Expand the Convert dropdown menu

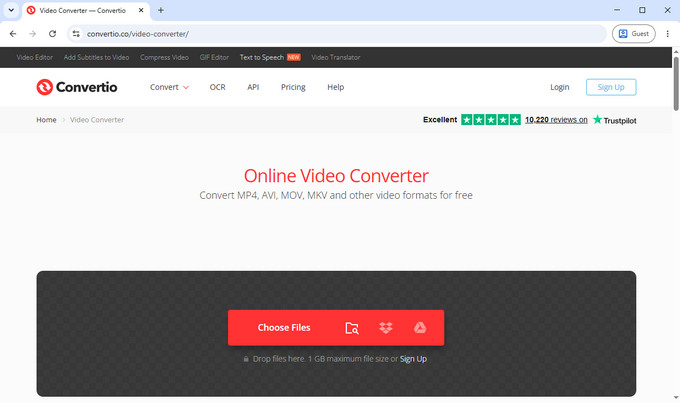coord(169,87)
